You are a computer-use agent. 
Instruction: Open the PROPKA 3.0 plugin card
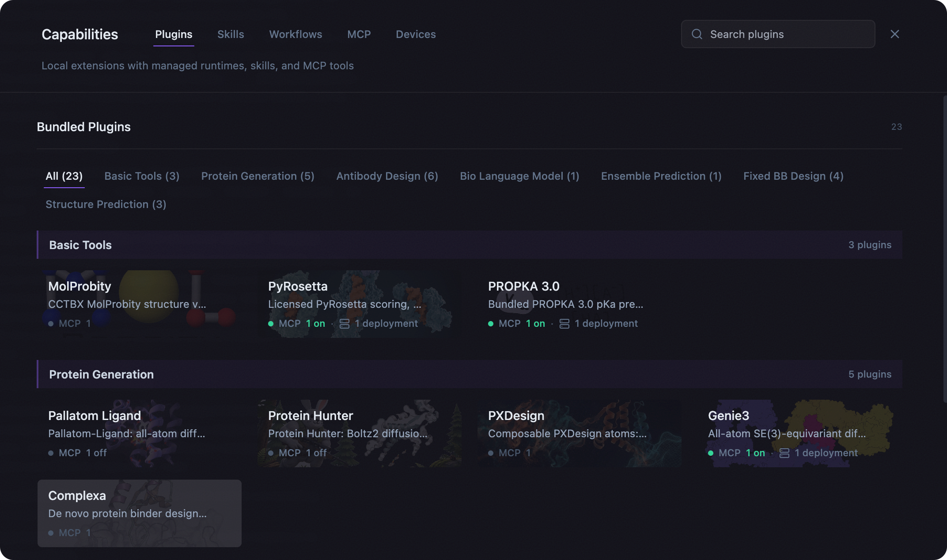pos(580,304)
